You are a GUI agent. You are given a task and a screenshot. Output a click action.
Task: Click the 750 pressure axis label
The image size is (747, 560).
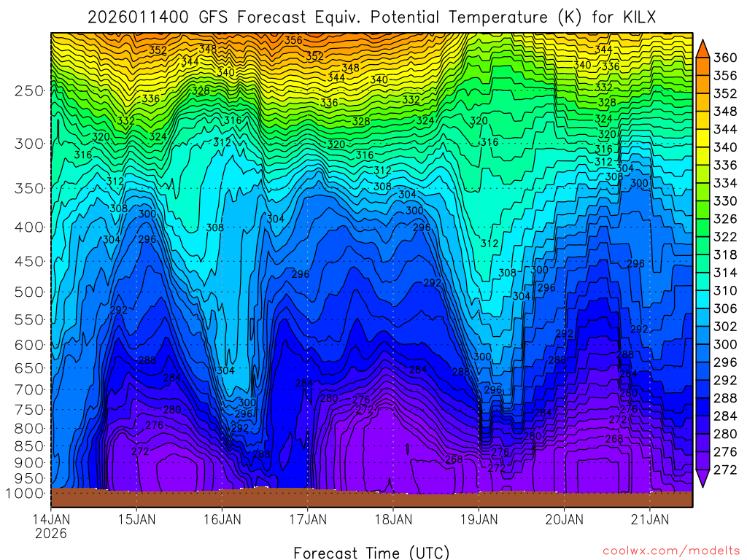coord(29,410)
